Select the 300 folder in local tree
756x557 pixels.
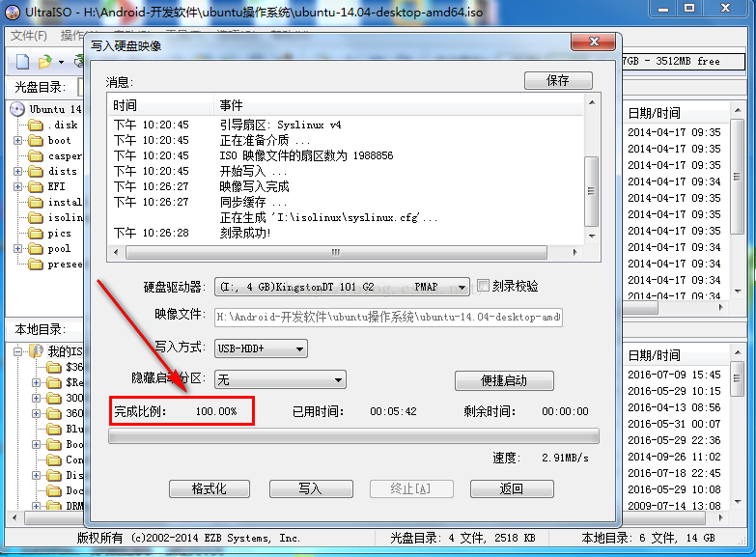[65, 398]
